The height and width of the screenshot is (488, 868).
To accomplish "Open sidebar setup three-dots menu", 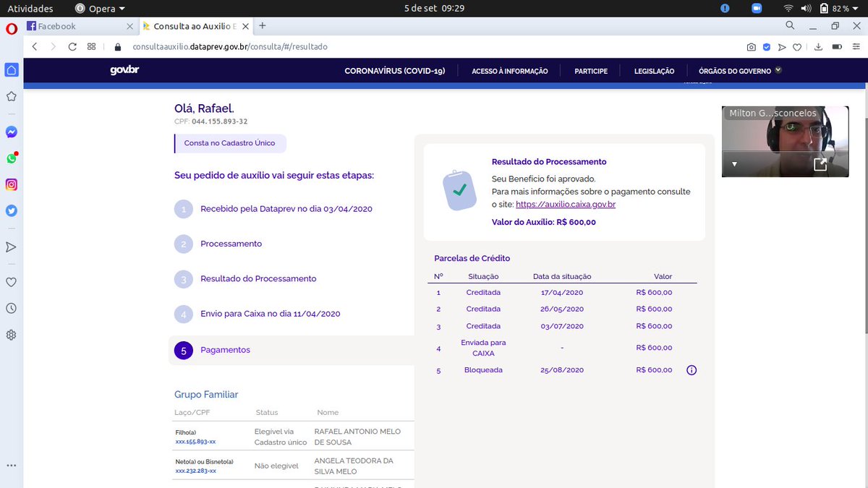I will pyautogui.click(x=12, y=466).
